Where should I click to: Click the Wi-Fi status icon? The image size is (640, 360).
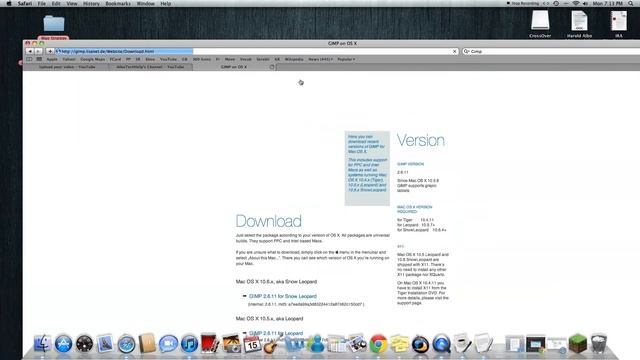576,3
